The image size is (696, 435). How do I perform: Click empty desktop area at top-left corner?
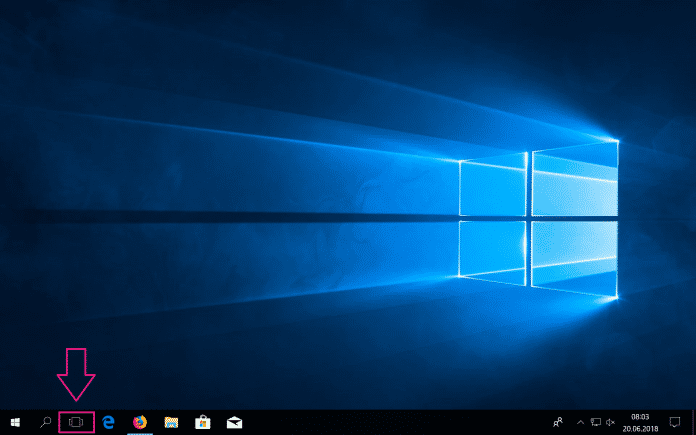30,30
